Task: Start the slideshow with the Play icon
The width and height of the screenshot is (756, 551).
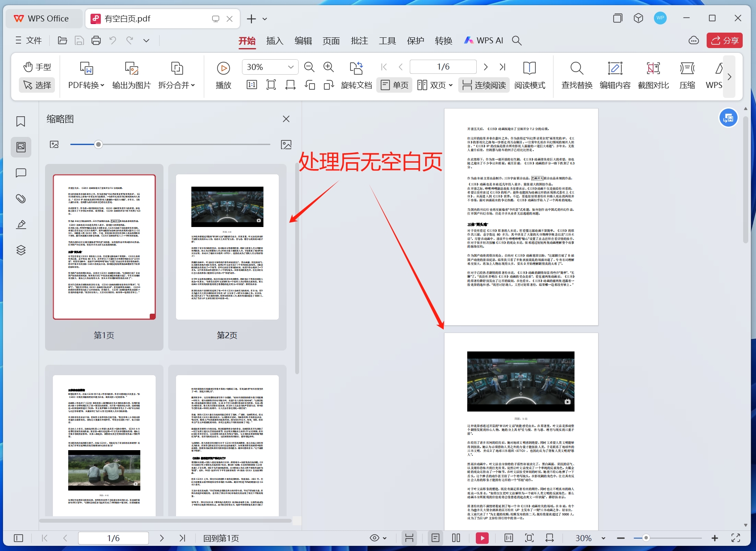Action: tap(223, 68)
